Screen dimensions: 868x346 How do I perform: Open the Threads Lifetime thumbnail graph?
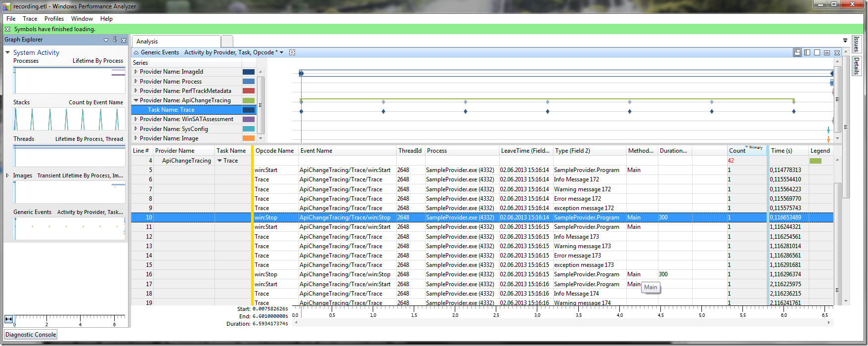coord(69,155)
